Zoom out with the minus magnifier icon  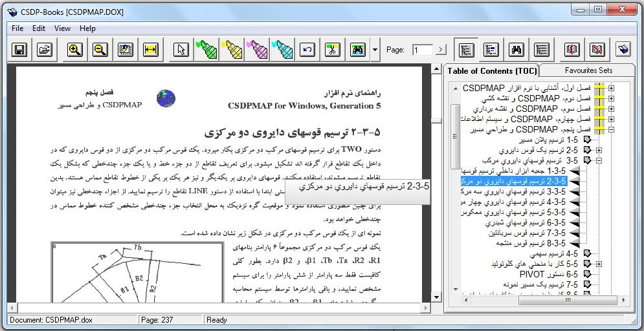tap(100, 50)
